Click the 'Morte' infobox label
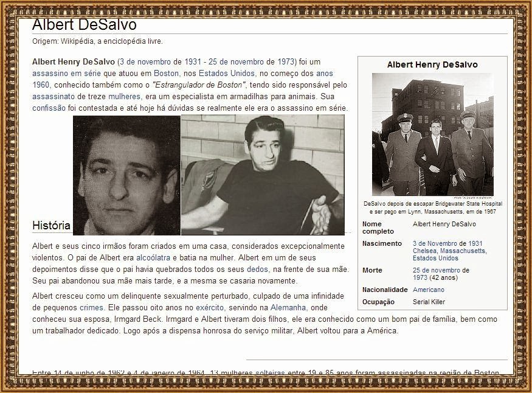Viewport: 532px width, 393px height. pyautogui.click(x=372, y=270)
